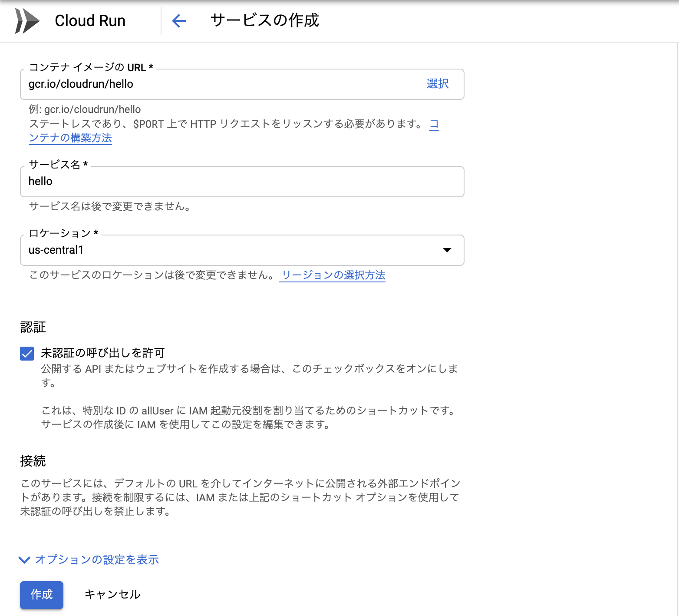Screen dimensions: 679x616
Task: Click the キャンセル button
Action: click(x=112, y=594)
